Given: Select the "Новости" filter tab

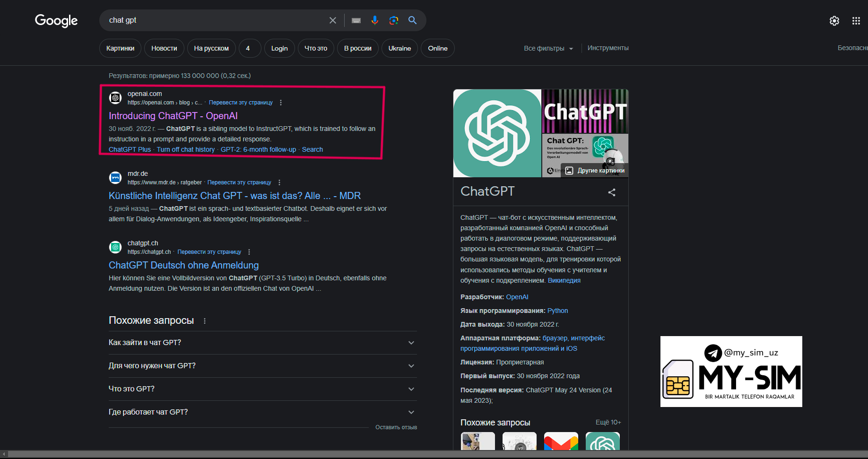Looking at the screenshot, I should 164,48.
